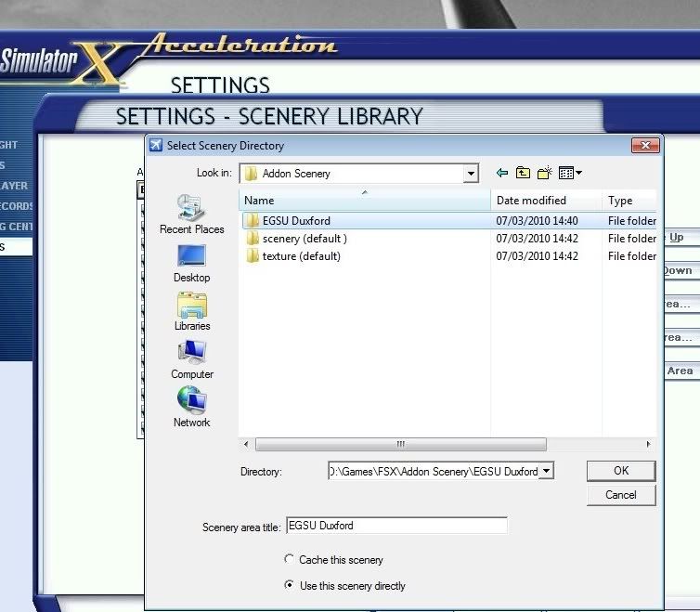The image size is (700, 612).
Task: Sort by Date modified column
Action: [547, 200]
